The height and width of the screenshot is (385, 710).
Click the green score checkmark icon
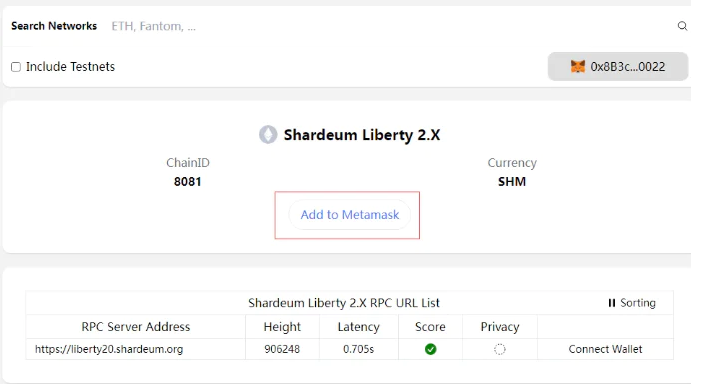click(431, 349)
